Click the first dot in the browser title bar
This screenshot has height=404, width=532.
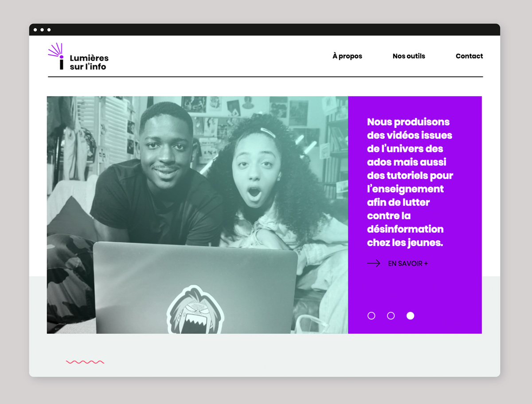point(35,30)
